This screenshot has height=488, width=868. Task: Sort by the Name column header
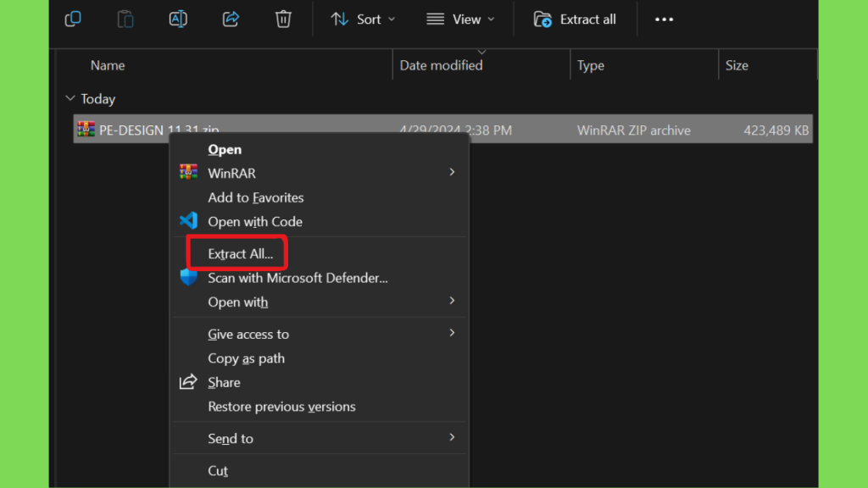(108, 65)
